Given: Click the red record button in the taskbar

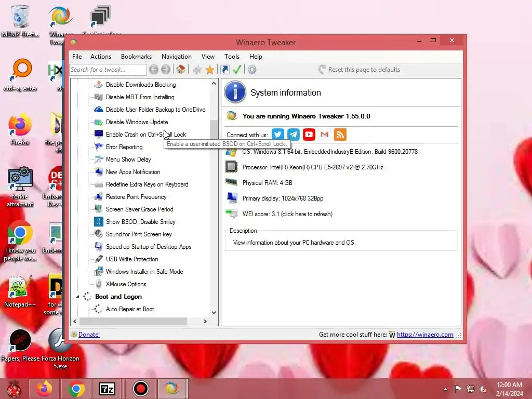Looking at the screenshot, I should pos(140,389).
